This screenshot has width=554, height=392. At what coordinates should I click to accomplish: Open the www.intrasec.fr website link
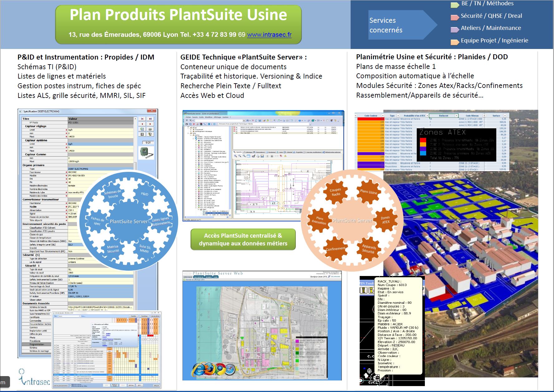pyautogui.click(x=269, y=35)
